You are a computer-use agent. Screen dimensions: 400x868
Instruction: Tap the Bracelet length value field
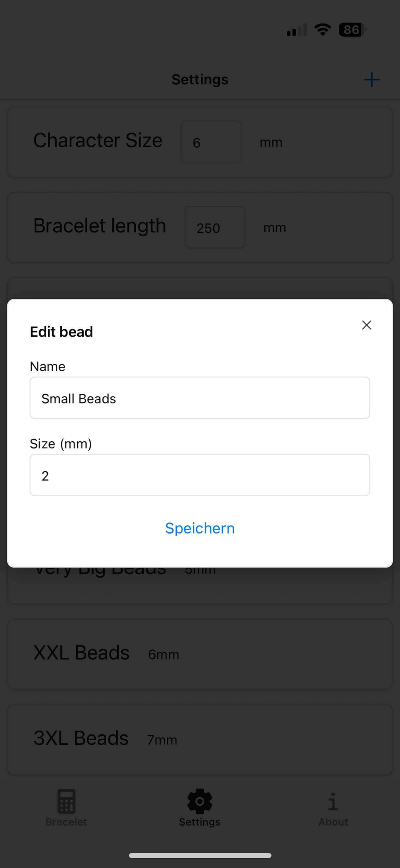pyautogui.click(x=215, y=228)
